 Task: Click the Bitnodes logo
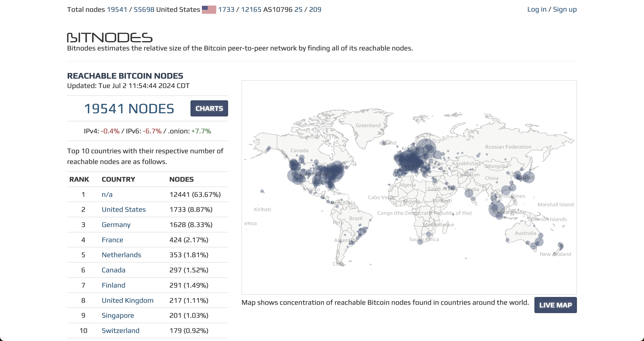pos(110,38)
